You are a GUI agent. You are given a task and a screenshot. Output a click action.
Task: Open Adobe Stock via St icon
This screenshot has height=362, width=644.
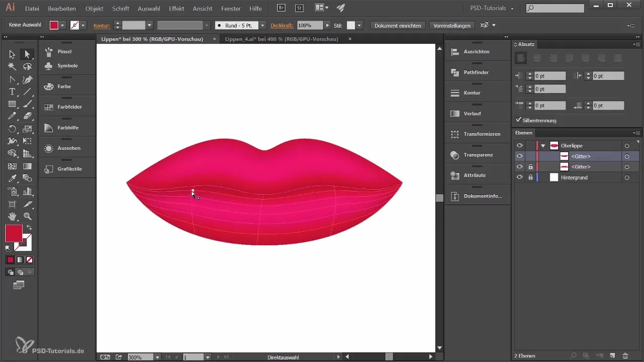pos(299,8)
